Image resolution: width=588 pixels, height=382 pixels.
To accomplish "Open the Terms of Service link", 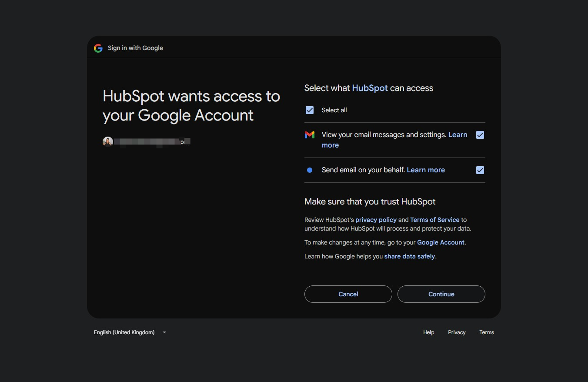I will point(435,220).
